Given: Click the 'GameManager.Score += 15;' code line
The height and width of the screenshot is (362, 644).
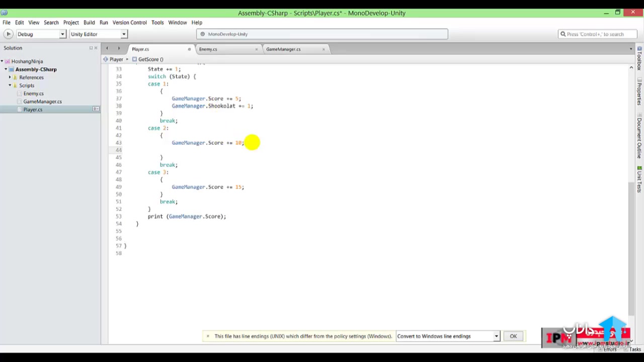Looking at the screenshot, I should [x=208, y=187].
